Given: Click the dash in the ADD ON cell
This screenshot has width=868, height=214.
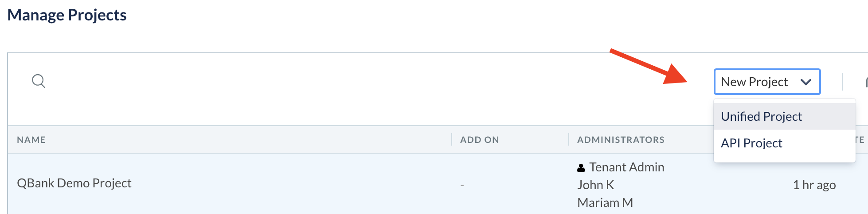Looking at the screenshot, I should (462, 185).
